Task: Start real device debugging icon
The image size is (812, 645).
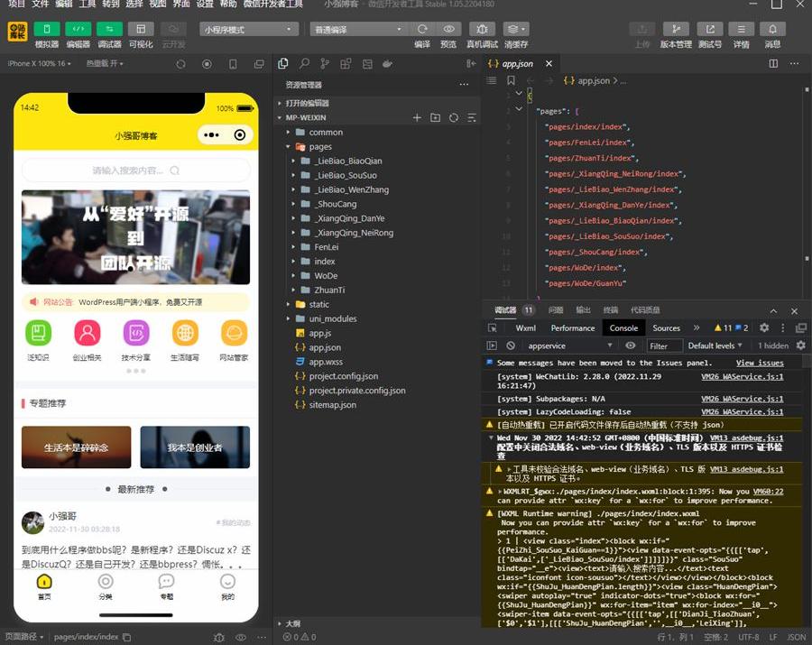Action: [x=482, y=29]
